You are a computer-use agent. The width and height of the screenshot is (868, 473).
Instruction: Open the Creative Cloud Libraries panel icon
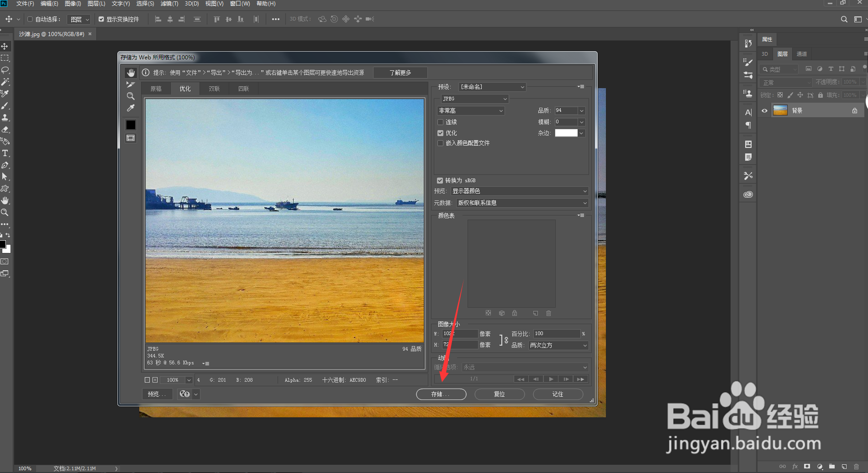pyautogui.click(x=748, y=194)
